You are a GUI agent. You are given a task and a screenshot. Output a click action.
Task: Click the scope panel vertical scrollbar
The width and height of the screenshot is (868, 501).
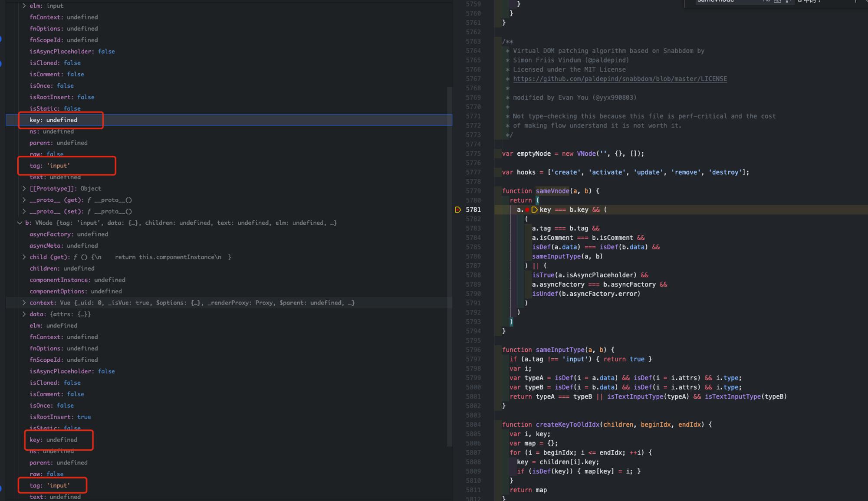450,266
